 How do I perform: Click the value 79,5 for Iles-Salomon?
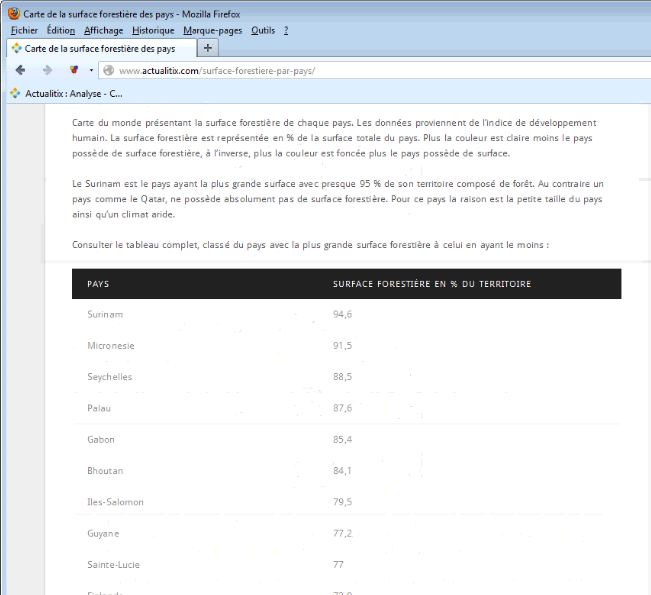(342, 502)
